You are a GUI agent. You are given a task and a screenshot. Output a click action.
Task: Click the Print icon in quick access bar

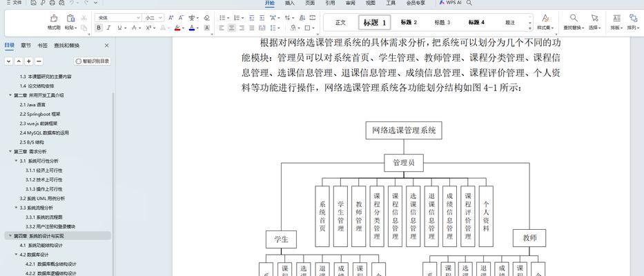tap(52, 3)
